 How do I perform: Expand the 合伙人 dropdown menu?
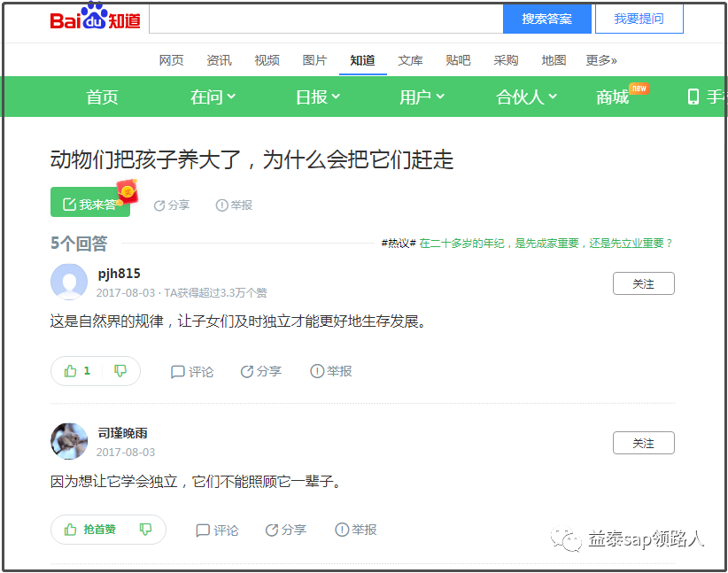point(526,97)
